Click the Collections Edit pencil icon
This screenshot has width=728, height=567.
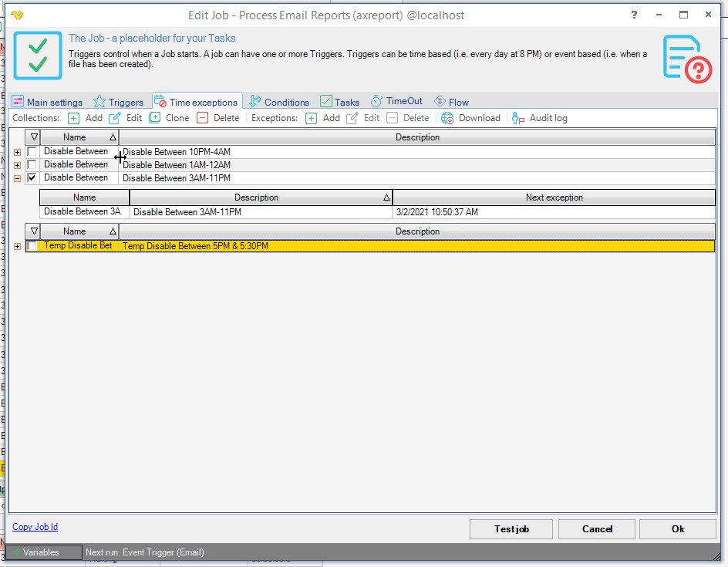click(x=115, y=118)
